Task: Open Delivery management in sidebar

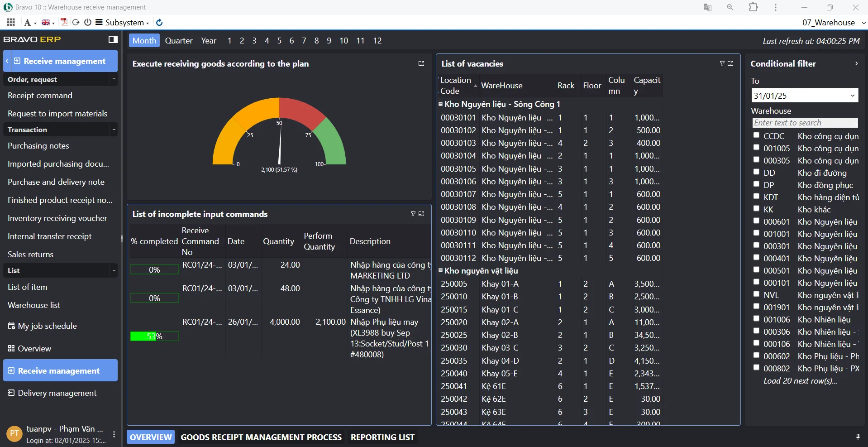Action: click(57, 393)
